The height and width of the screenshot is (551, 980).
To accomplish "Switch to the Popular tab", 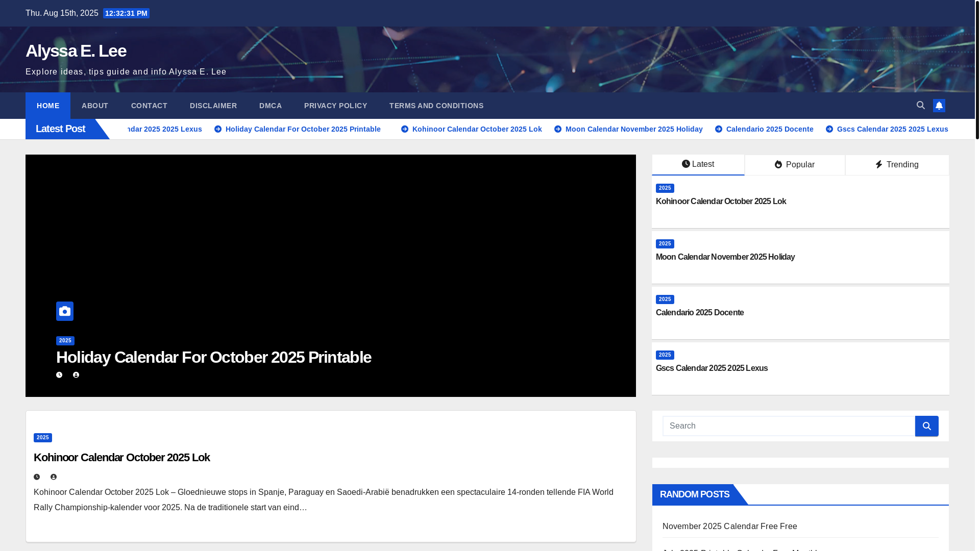I will coord(795,165).
